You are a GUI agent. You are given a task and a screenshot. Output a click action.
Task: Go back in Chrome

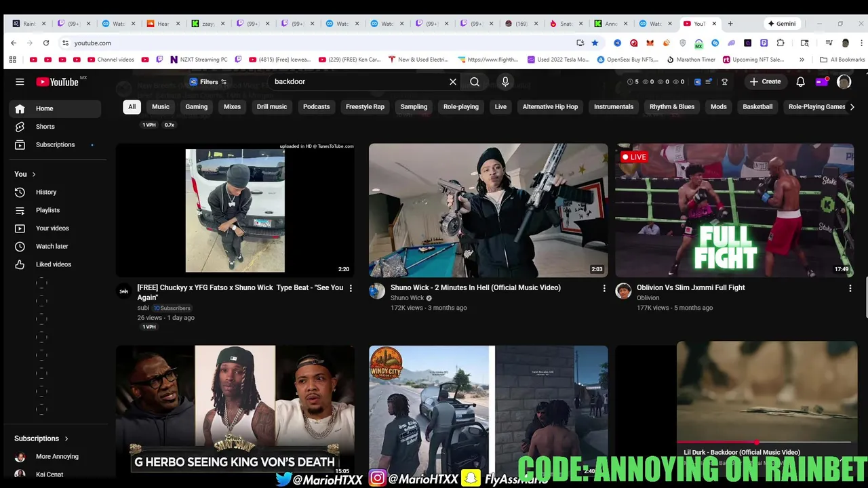coord(14,43)
